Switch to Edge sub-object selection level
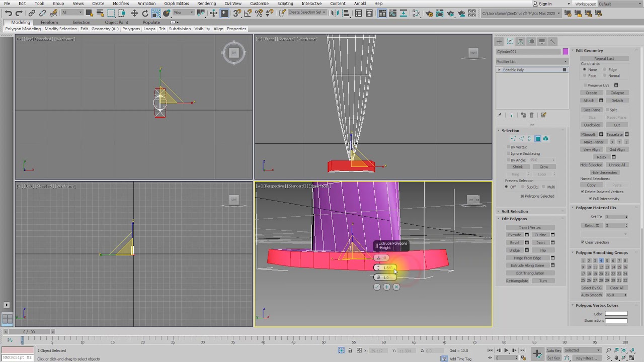644x362 pixels. [x=521, y=139]
